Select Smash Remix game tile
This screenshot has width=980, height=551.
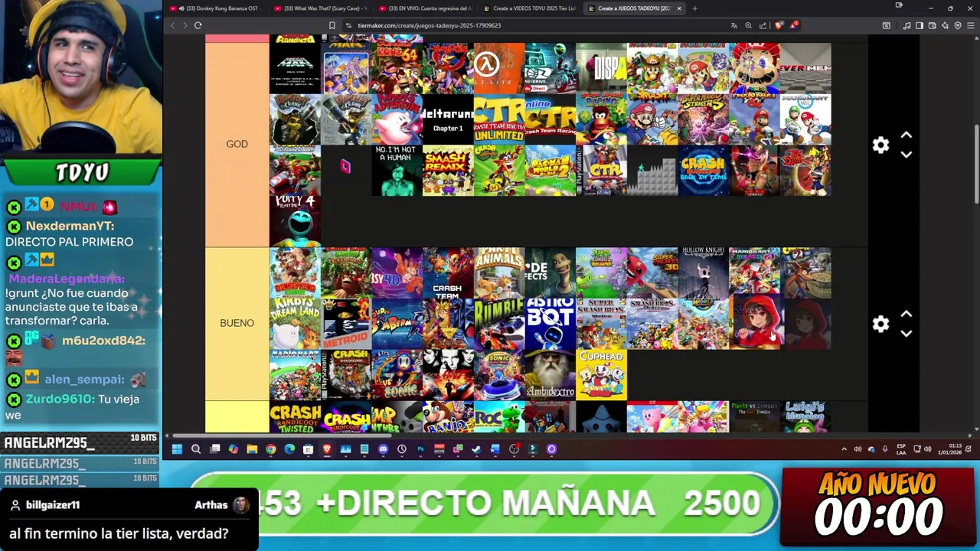448,170
